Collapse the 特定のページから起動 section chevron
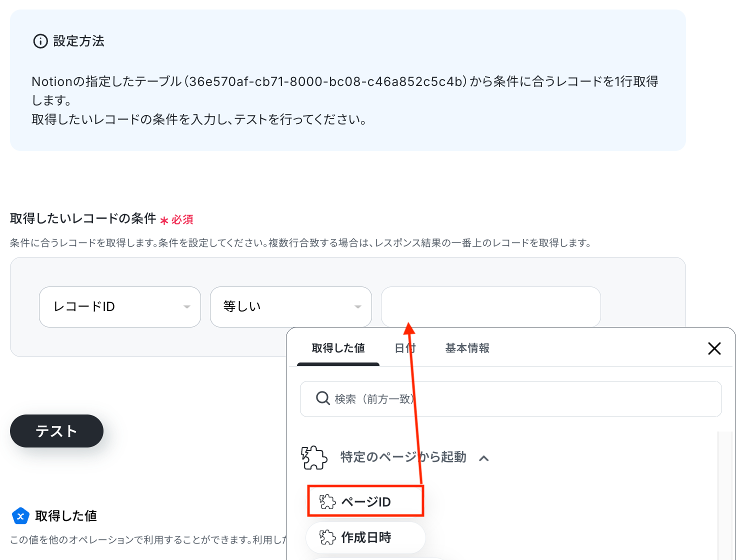The image size is (750, 560). 483,458
